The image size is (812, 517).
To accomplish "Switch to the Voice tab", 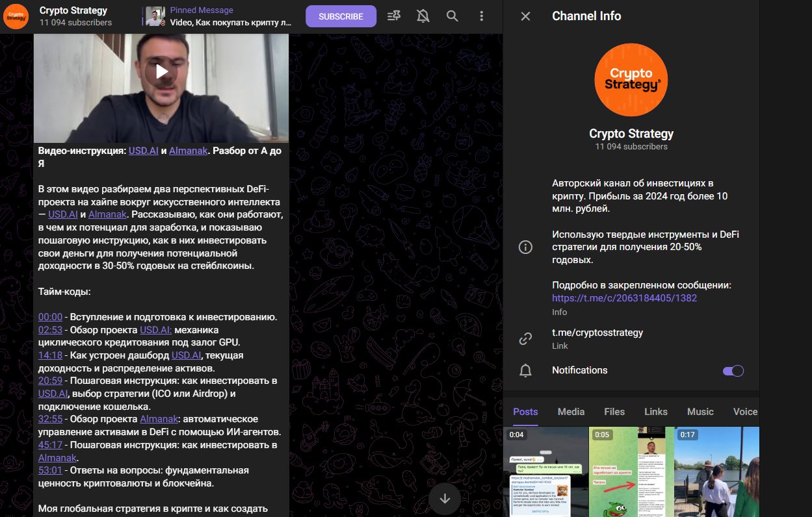I will tap(745, 412).
